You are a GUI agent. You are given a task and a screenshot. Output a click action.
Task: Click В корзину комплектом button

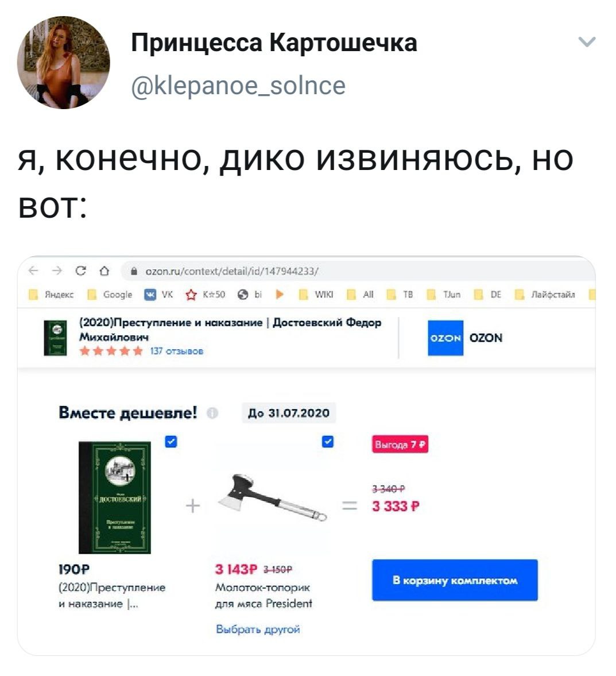[455, 580]
